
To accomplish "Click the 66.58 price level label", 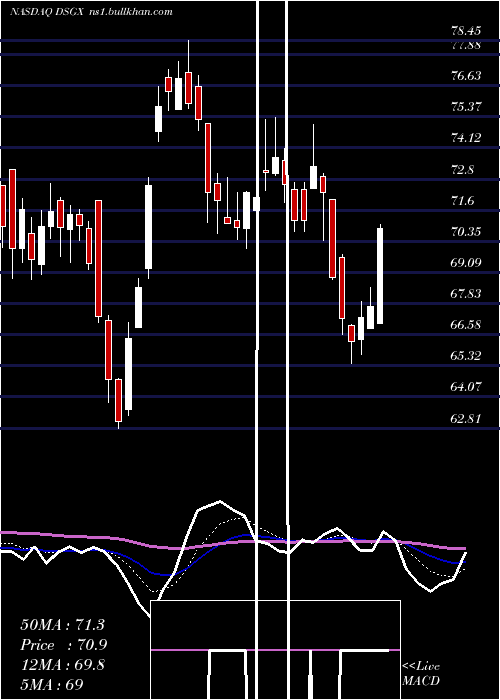I will pos(466,324).
